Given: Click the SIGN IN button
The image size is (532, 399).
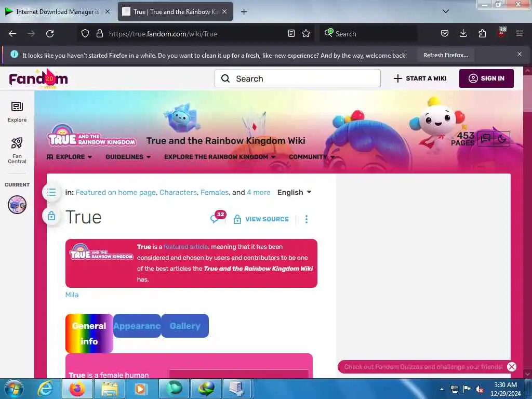Looking at the screenshot, I should pos(486,78).
